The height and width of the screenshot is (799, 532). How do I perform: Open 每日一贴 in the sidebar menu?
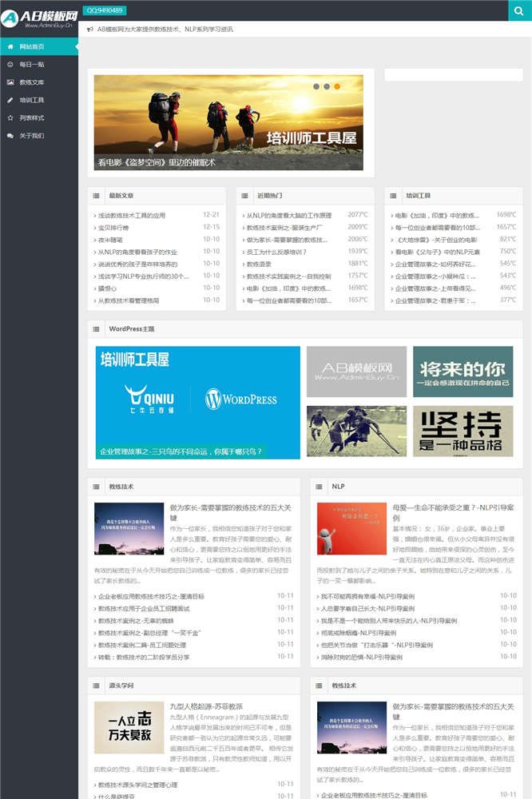tap(32, 65)
